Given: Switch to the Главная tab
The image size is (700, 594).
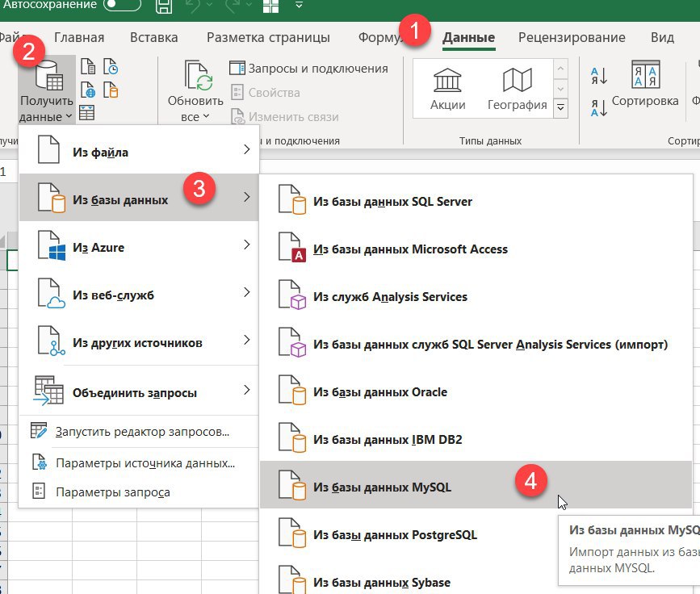Looking at the screenshot, I should (x=79, y=37).
